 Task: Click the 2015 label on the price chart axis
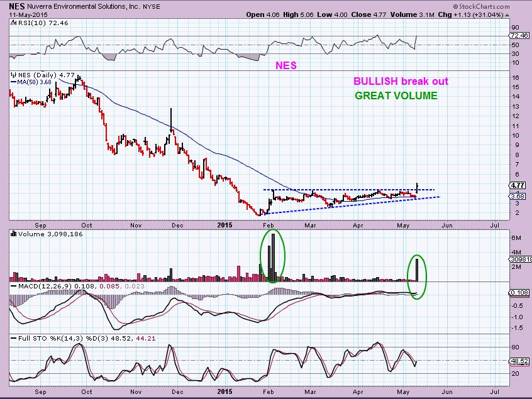(x=224, y=225)
